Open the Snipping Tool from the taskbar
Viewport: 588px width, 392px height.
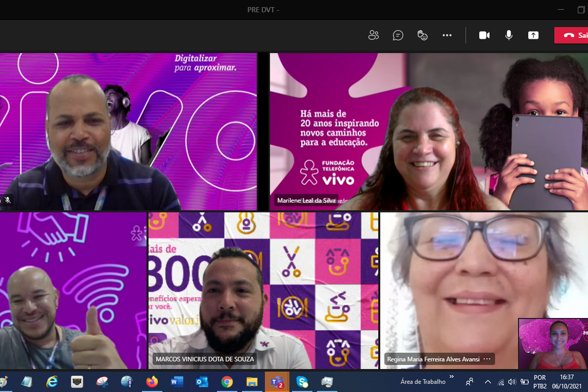(x=102, y=382)
